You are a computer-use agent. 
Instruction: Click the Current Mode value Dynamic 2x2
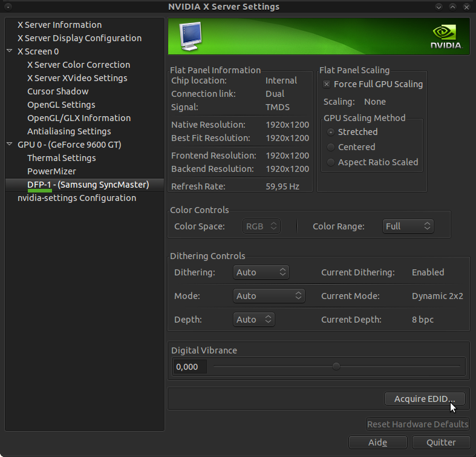pyautogui.click(x=437, y=296)
